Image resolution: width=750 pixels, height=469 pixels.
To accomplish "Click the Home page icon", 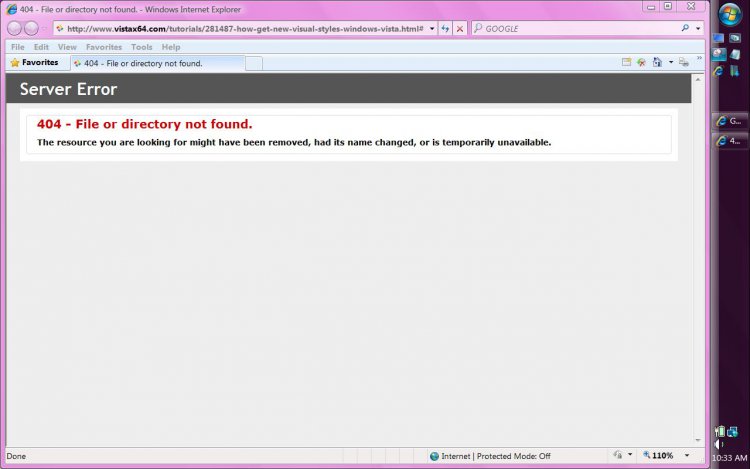I will click(657, 62).
